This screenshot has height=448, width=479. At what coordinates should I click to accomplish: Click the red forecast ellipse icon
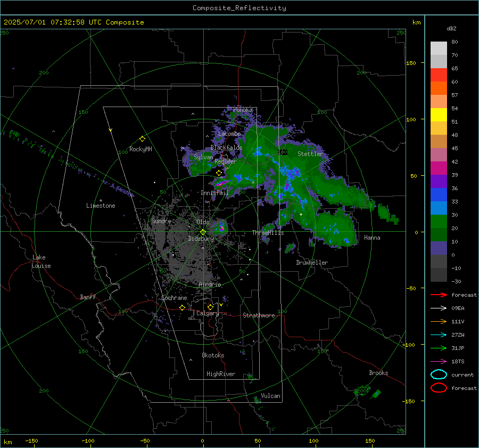coord(439,388)
